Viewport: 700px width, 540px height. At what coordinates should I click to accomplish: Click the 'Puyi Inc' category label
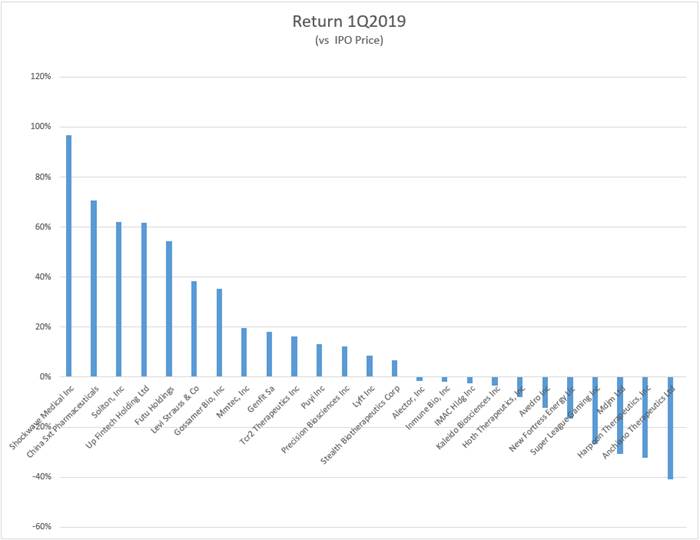[x=312, y=397]
